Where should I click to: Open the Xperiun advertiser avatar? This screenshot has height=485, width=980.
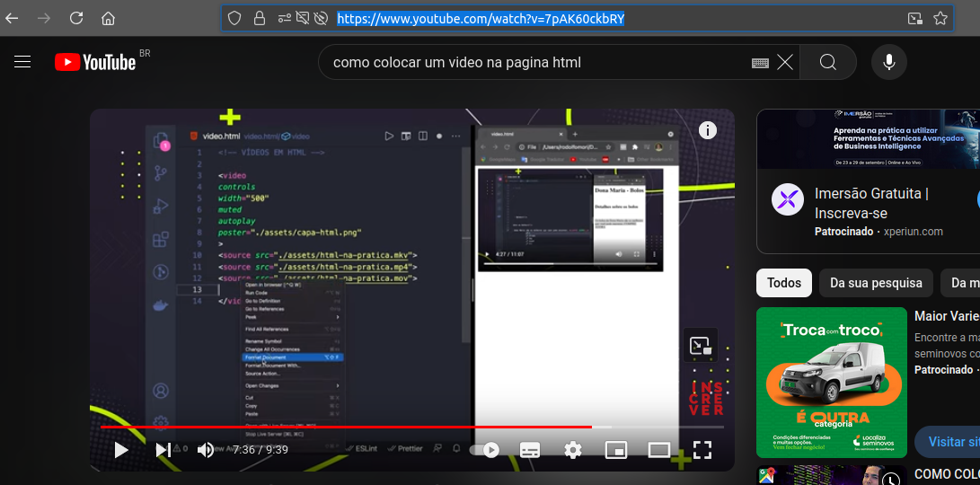(788, 200)
